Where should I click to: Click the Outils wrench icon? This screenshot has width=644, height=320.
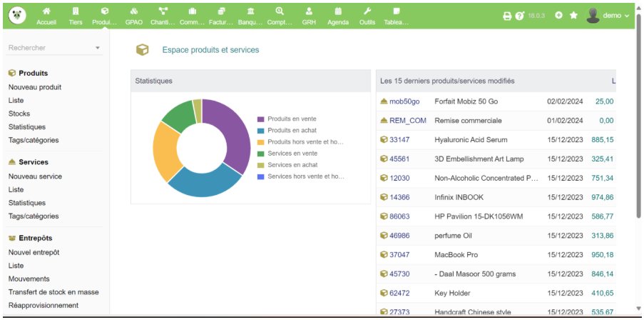click(367, 11)
